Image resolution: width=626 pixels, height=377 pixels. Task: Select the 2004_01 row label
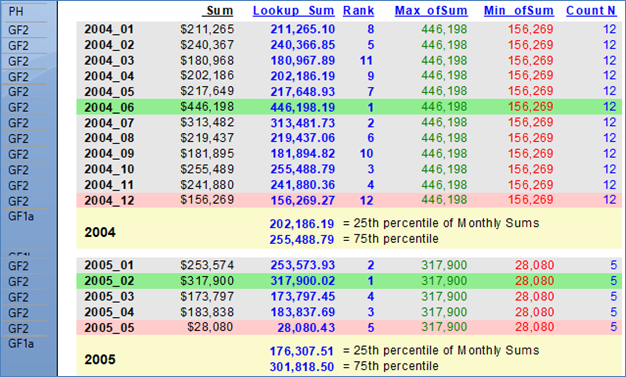tap(109, 30)
